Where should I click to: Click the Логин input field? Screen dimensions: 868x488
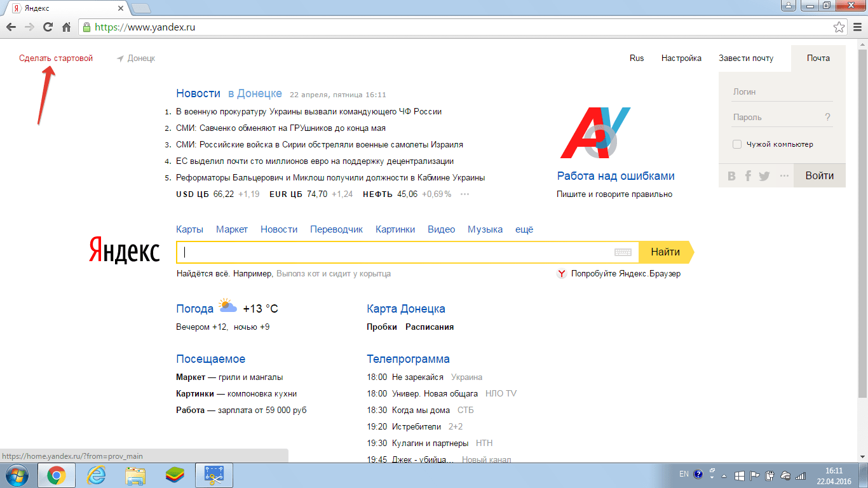(782, 91)
